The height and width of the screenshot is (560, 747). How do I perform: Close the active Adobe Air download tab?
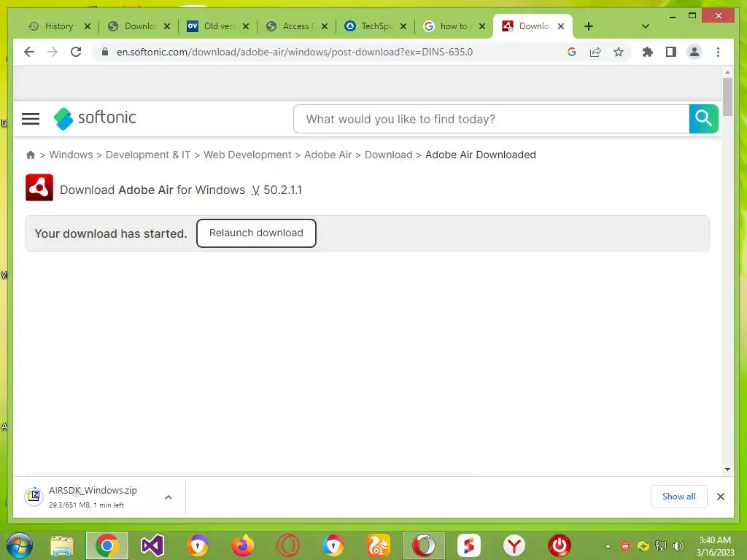point(561,26)
